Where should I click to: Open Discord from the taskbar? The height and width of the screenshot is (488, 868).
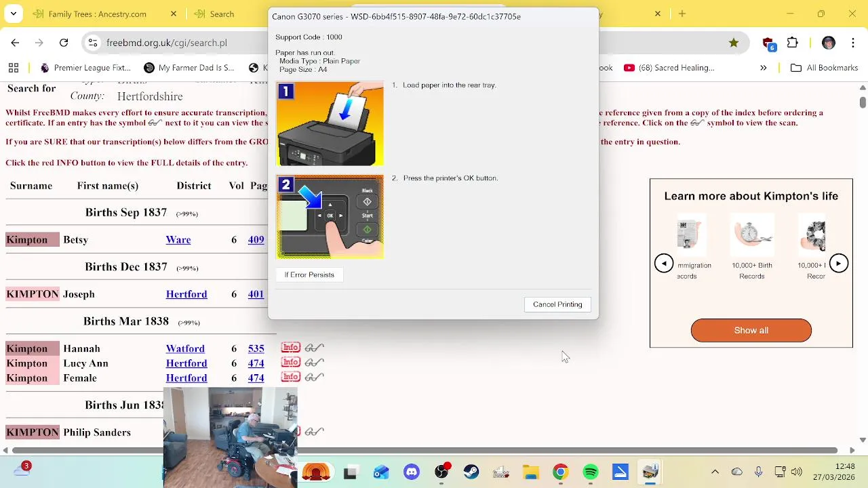412,472
